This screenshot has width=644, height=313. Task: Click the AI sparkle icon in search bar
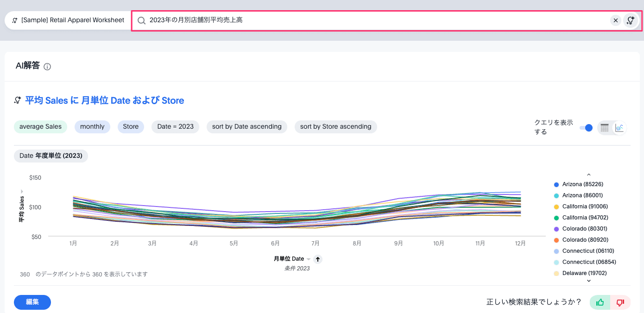click(x=630, y=20)
